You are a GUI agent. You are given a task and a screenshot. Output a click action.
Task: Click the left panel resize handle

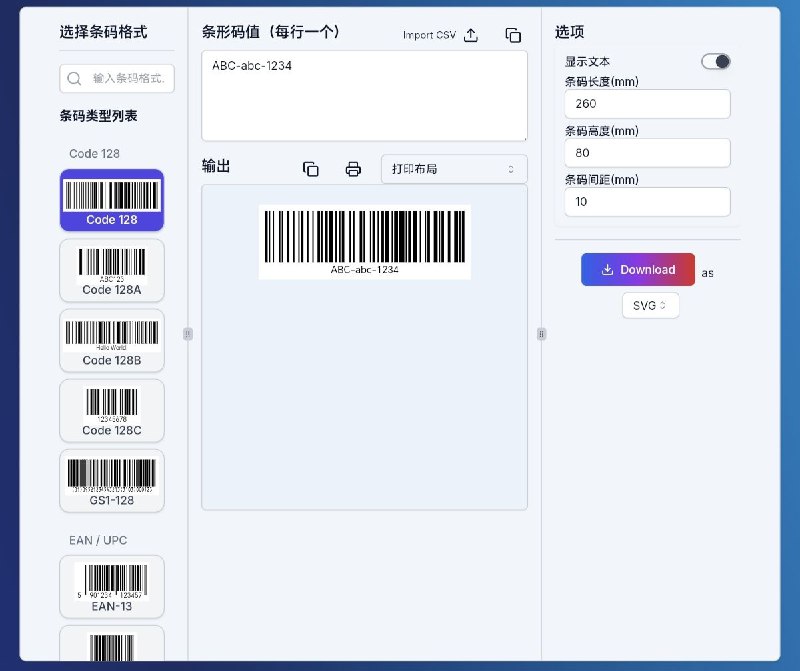(188, 334)
